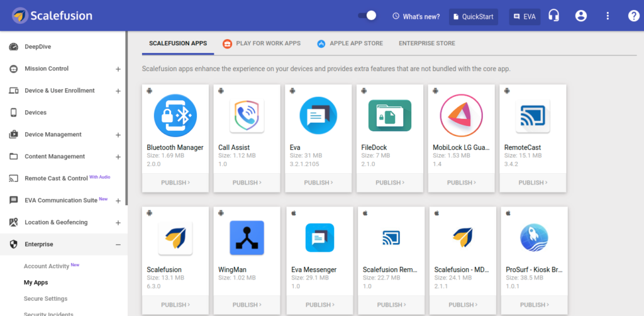Click the Enterprise shield icon
The height and width of the screenshot is (316, 644).
pyautogui.click(x=14, y=244)
